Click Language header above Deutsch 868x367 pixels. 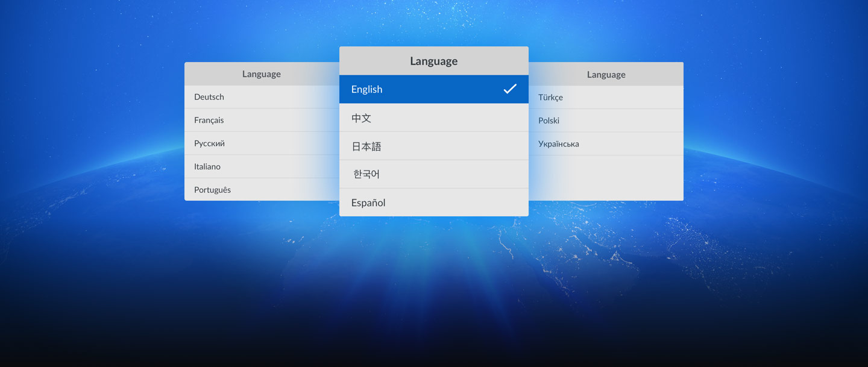(261, 74)
